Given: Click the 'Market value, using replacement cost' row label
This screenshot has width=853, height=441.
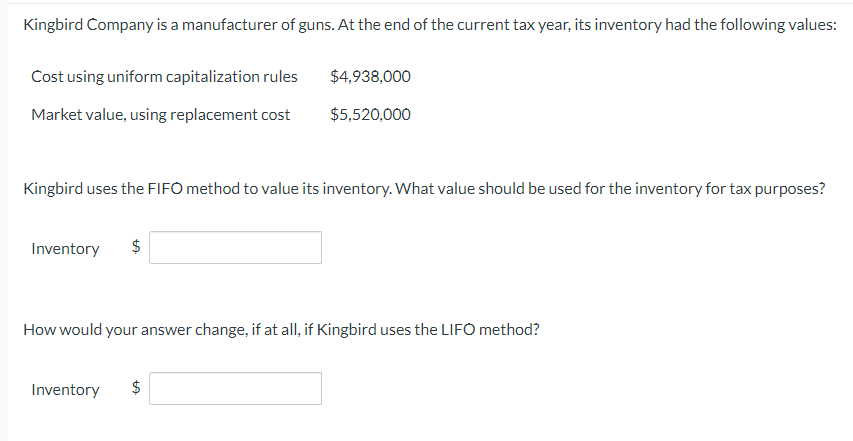Looking at the screenshot, I should (160, 115).
